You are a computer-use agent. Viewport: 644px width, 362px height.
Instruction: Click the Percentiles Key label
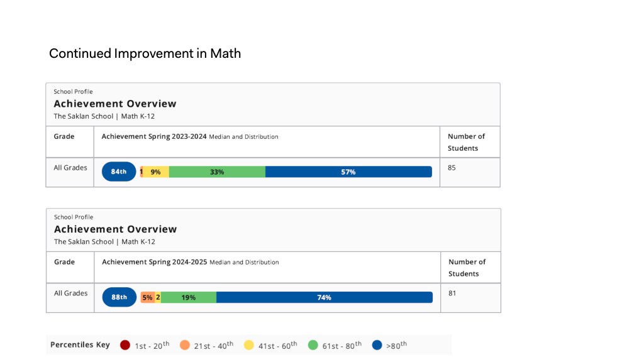pyautogui.click(x=80, y=345)
